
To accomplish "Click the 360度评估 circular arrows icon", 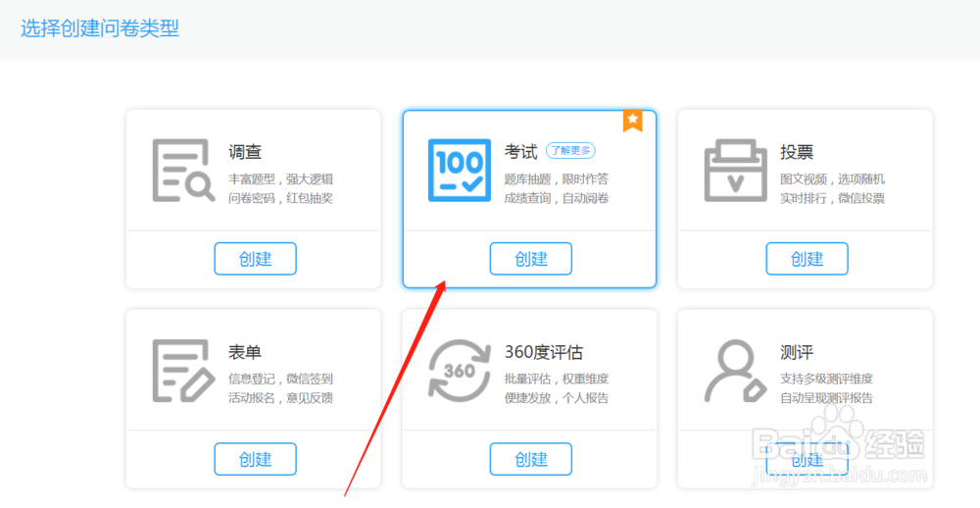I will (460, 371).
